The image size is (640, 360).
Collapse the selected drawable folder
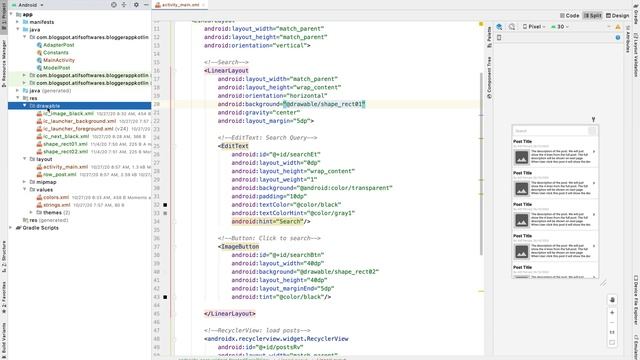(x=24, y=106)
